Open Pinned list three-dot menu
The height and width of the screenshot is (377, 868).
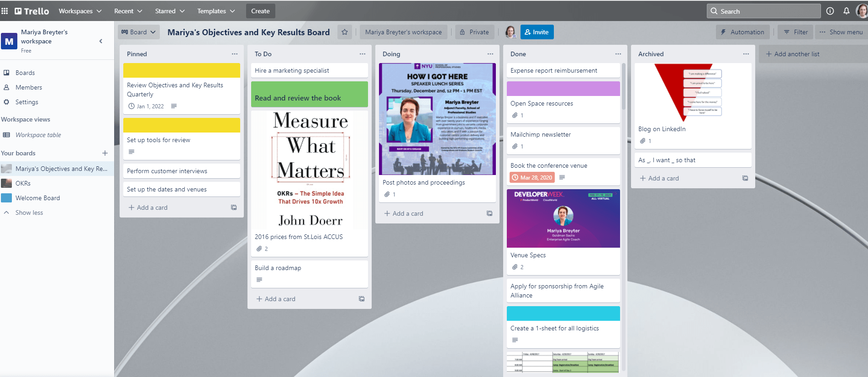[x=235, y=54]
